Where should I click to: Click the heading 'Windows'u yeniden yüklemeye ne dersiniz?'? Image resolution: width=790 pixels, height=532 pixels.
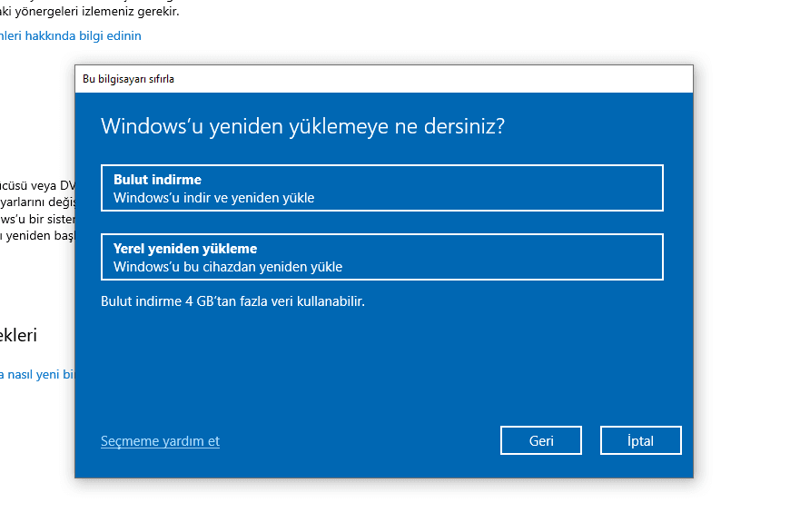click(x=302, y=125)
